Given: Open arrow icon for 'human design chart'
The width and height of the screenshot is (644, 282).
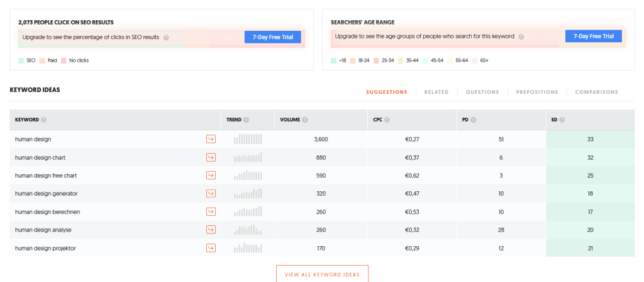Looking at the screenshot, I should 211,157.
